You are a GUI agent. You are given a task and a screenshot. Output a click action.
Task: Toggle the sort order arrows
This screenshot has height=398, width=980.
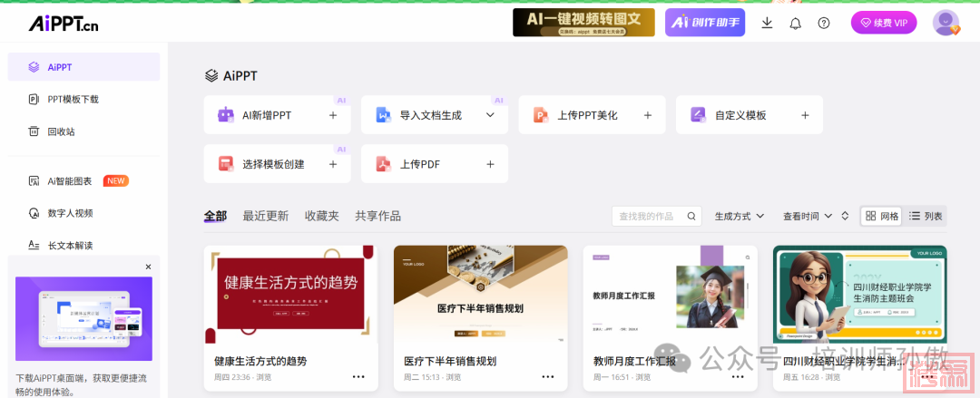(x=845, y=216)
